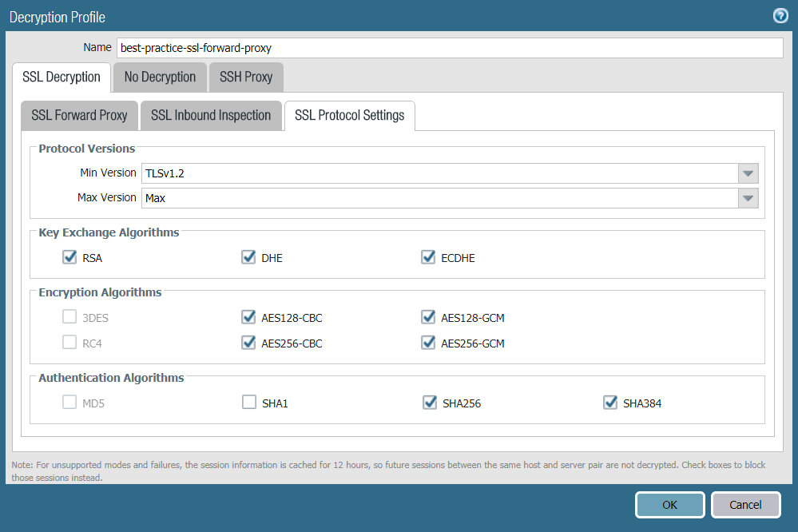Click the help question mark icon

[780, 16]
